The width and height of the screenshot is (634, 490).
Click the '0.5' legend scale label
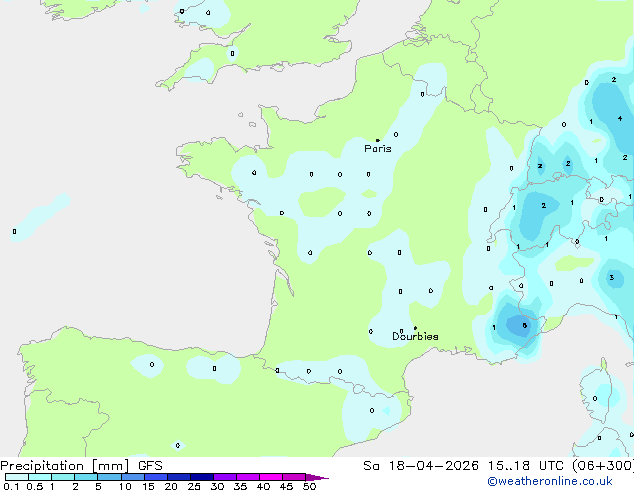(35, 486)
